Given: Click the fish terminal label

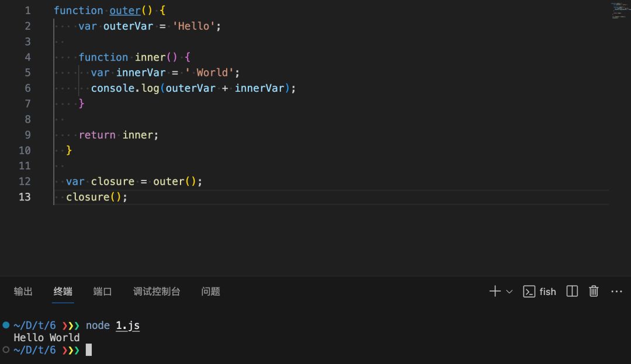Looking at the screenshot, I should [x=547, y=292].
